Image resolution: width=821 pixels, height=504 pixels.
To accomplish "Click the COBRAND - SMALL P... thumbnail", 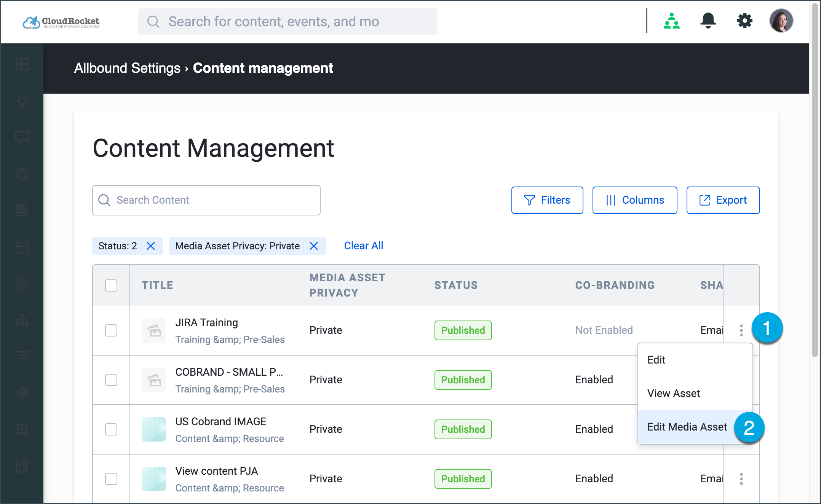I will coord(154,380).
